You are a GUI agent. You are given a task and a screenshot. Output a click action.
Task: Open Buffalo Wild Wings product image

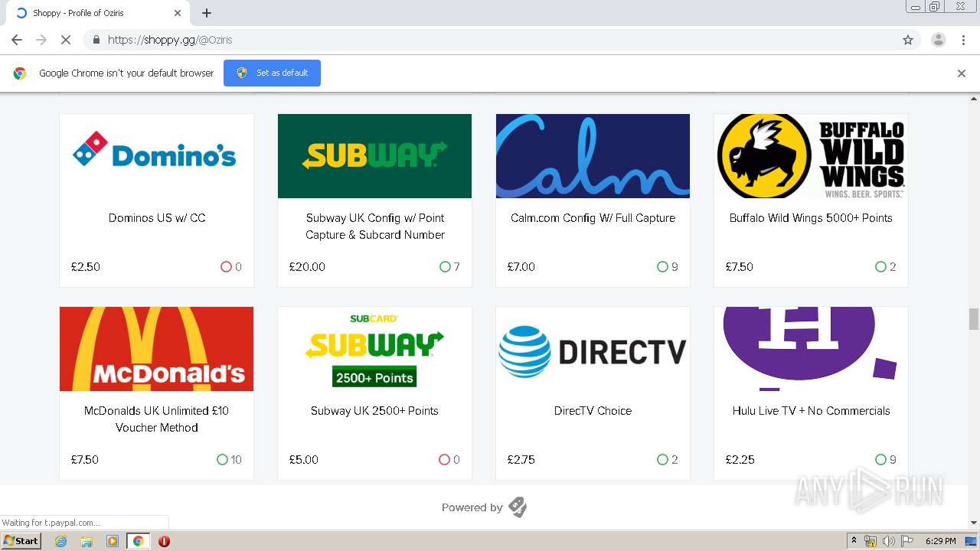point(811,156)
